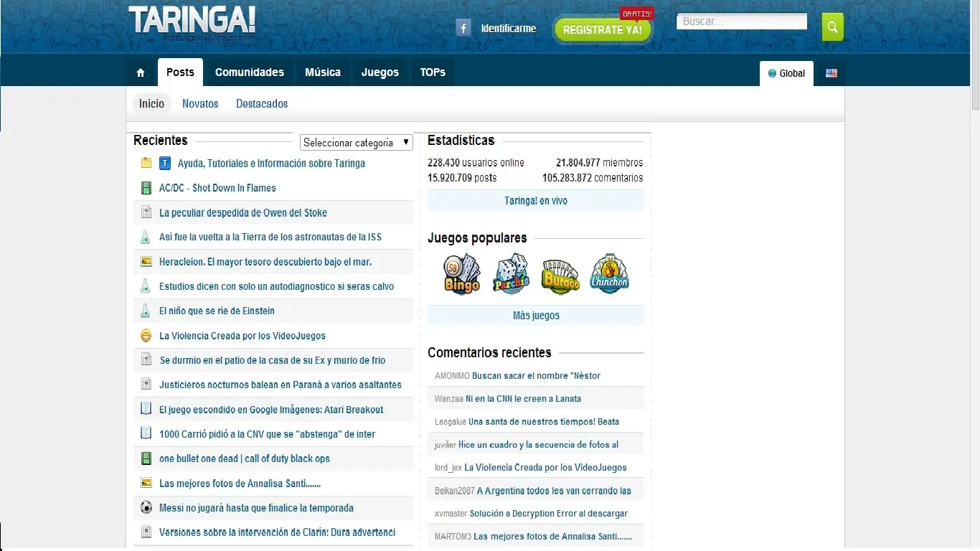Open post Heracleion mayor tesoro descubierto

265,262
